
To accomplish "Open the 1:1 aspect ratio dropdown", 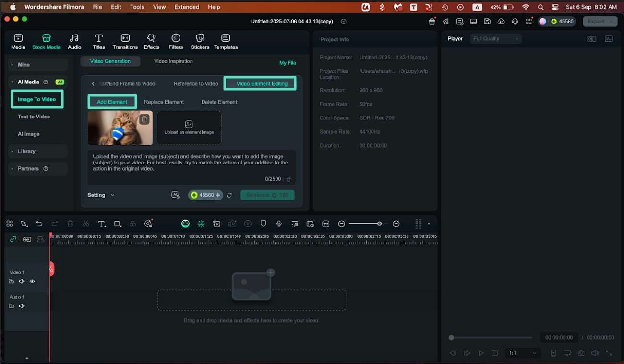I will tap(523, 353).
